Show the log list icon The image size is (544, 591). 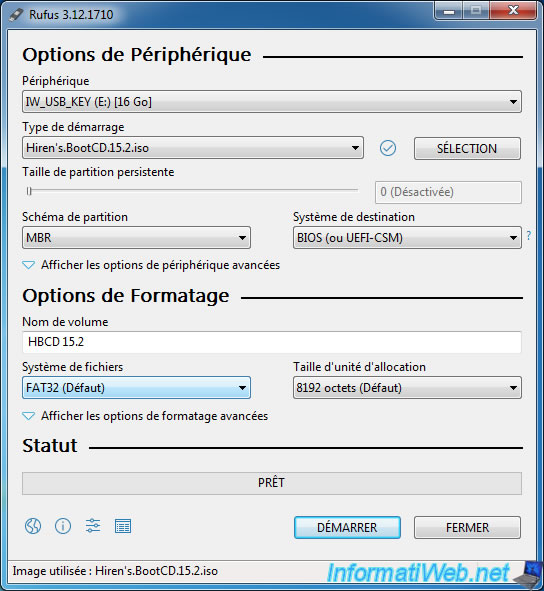[123, 526]
